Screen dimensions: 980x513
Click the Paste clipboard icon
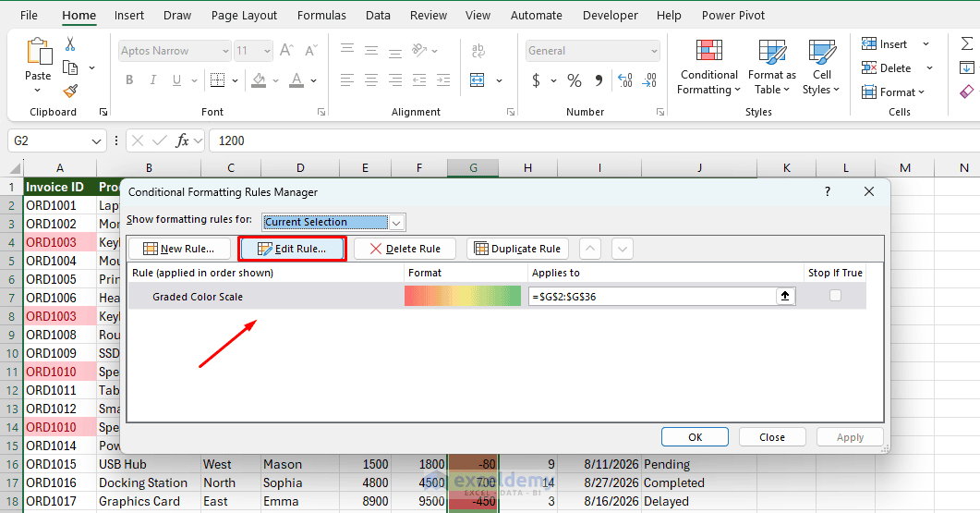coord(38,52)
